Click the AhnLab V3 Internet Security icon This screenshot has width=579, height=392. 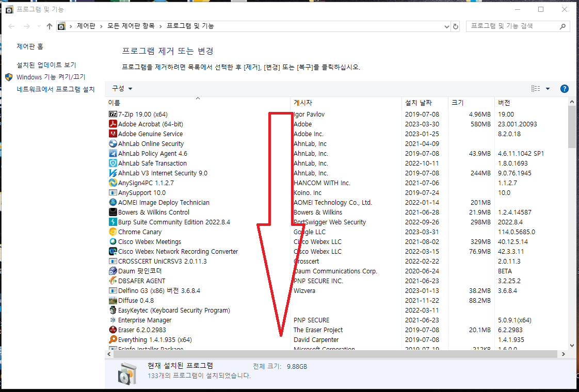point(113,173)
